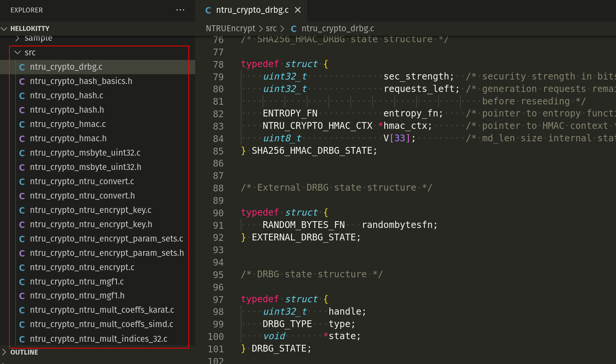This screenshot has width=616, height=364.
Task: Click the SHA256_HMAC_DRBG_STATE typedef name
Action: [x=312, y=151]
